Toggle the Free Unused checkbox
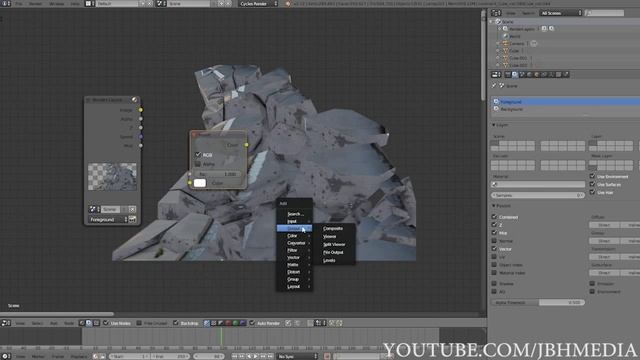 click(139, 323)
